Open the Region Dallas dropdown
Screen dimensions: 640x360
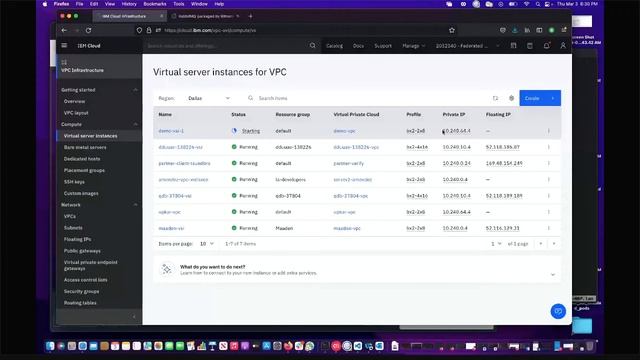pos(209,98)
